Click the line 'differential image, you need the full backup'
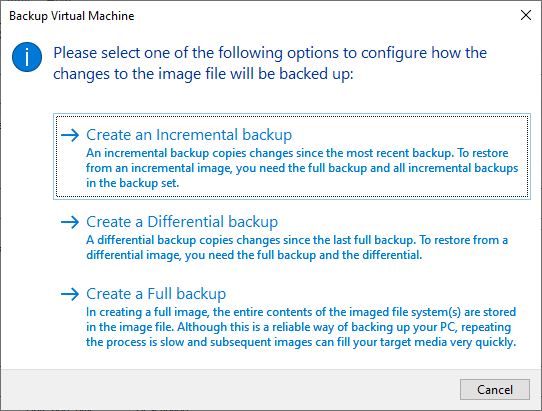The image size is (542, 411). [x=254, y=255]
